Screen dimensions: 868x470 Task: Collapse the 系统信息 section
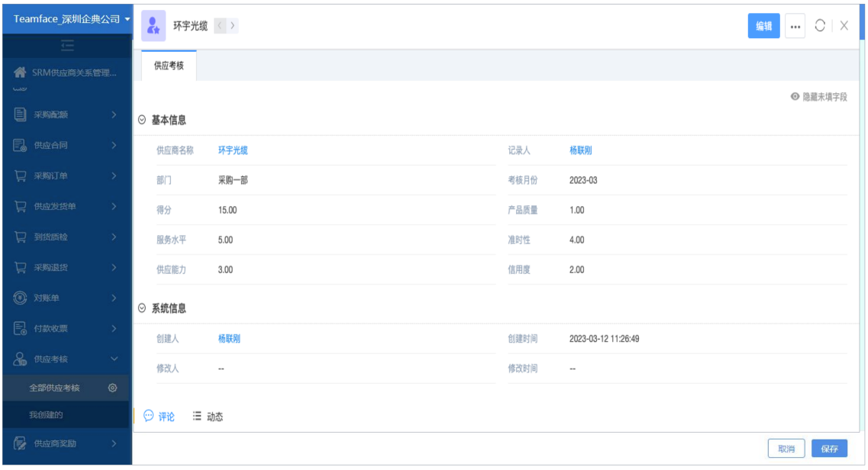tap(142, 308)
